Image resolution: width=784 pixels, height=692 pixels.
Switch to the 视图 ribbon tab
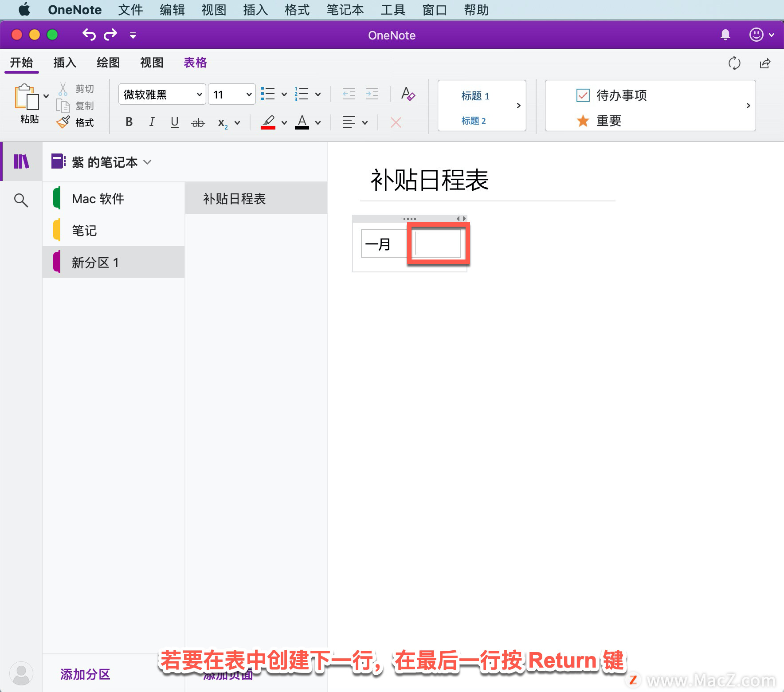152,63
